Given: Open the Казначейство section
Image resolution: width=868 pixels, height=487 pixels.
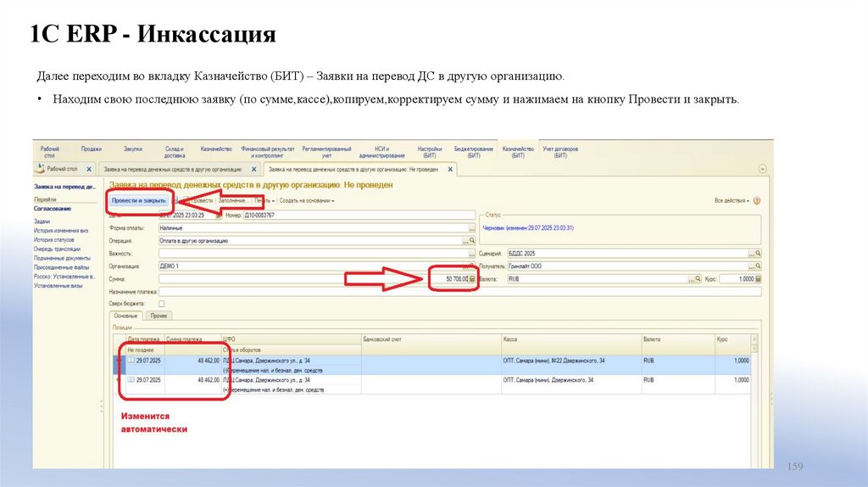Looking at the screenshot, I should click(216, 149).
